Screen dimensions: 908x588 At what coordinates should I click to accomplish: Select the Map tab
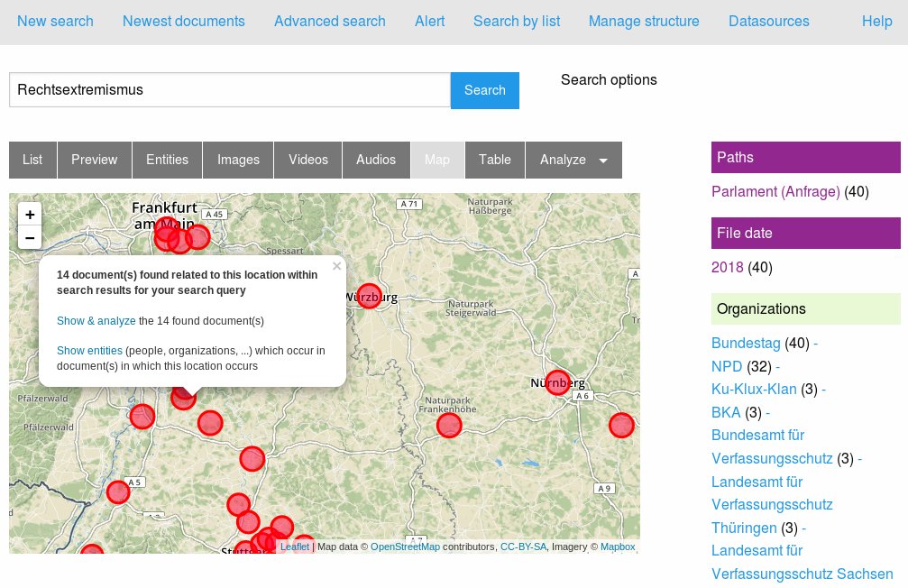tap(437, 160)
